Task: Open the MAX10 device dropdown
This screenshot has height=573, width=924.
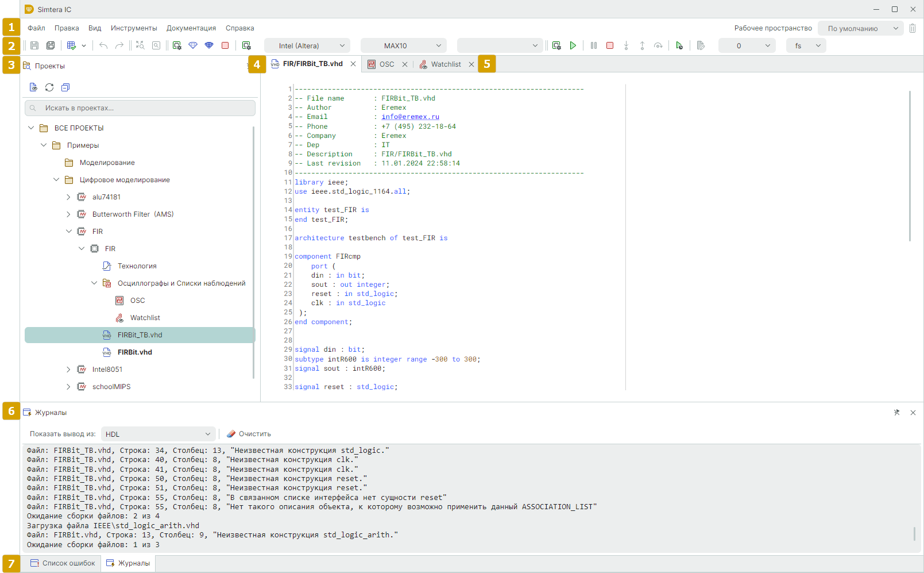Action: coord(403,45)
